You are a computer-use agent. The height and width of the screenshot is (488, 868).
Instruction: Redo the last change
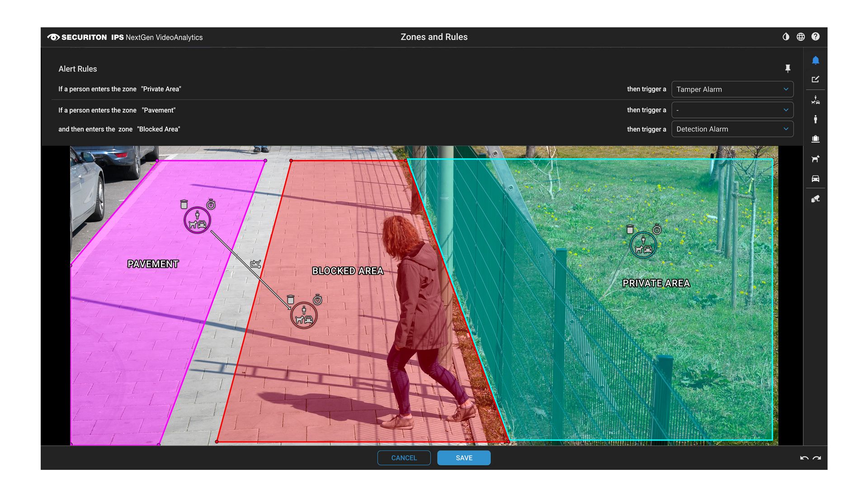tap(817, 458)
